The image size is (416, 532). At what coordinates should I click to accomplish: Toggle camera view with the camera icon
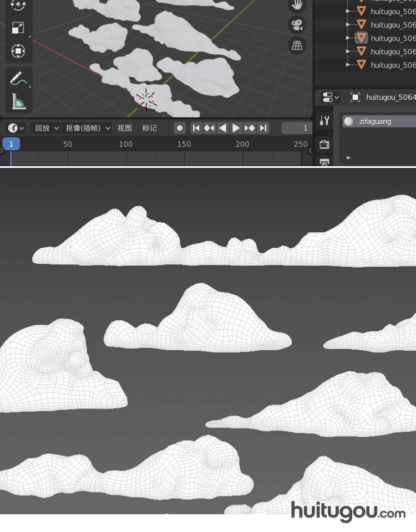click(297, 25)
